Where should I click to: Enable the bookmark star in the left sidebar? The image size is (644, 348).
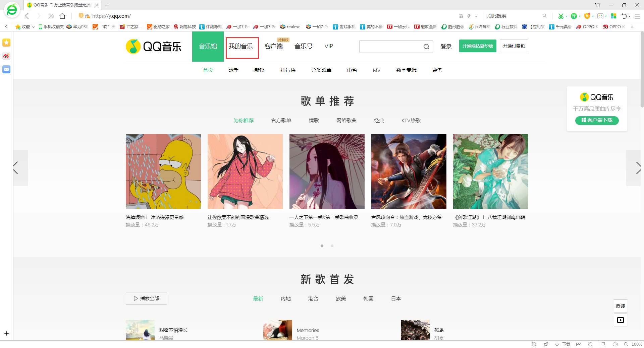6,43
